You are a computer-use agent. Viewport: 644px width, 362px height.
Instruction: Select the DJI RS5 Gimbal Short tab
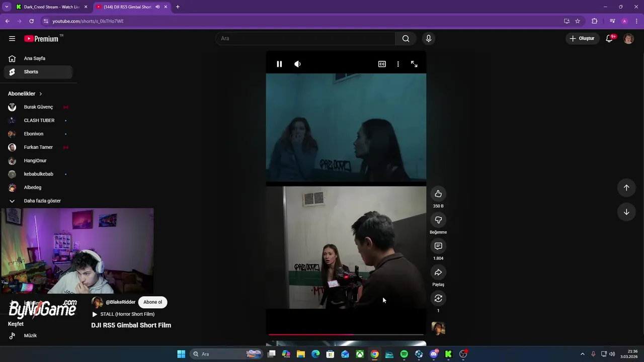point(128,7)
